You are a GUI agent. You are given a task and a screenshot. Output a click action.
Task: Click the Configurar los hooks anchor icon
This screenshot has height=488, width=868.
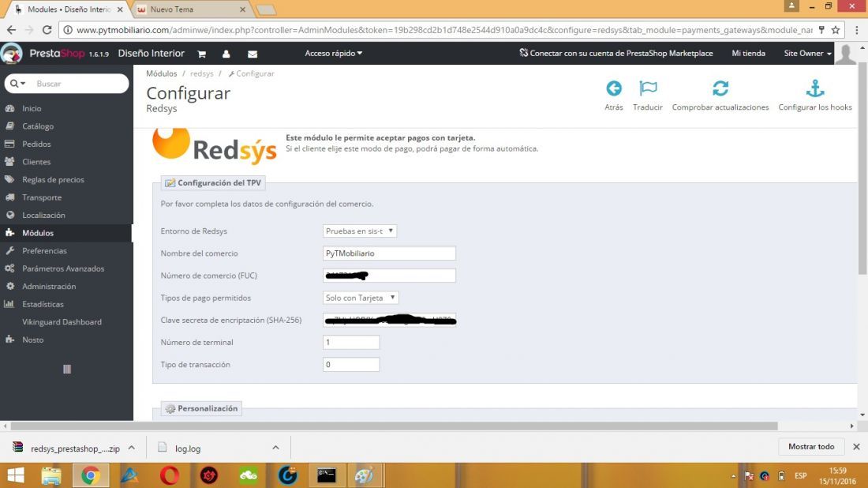[815, 88]
